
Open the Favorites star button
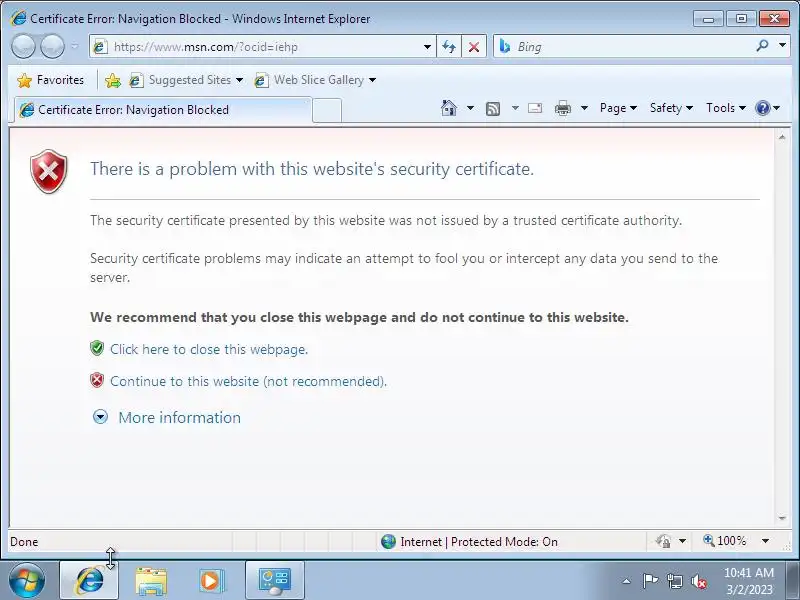coord(50,80)
